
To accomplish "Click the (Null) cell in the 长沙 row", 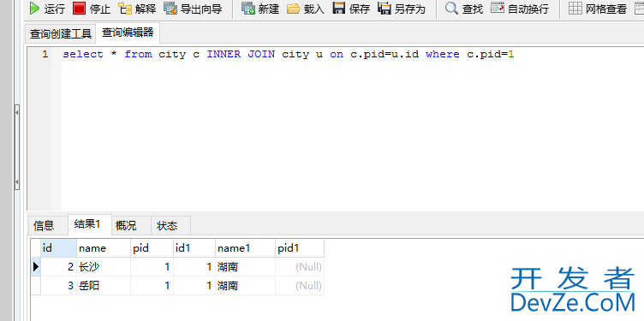I will pos(300,267).
